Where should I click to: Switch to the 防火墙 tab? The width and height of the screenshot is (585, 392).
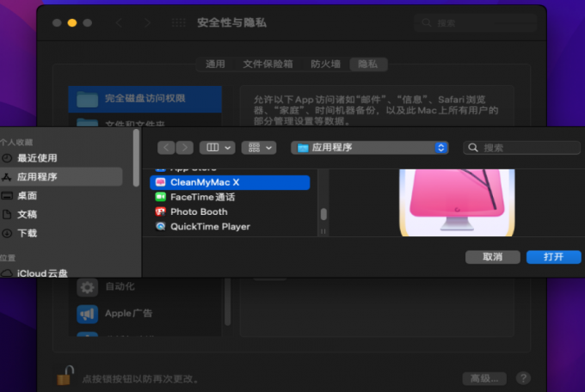pos(326,64)
